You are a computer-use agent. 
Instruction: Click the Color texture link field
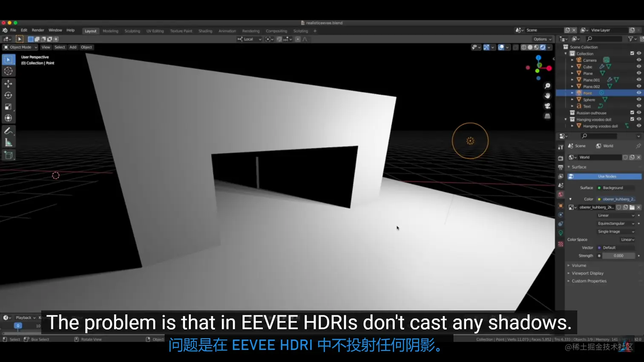point(616,199)
